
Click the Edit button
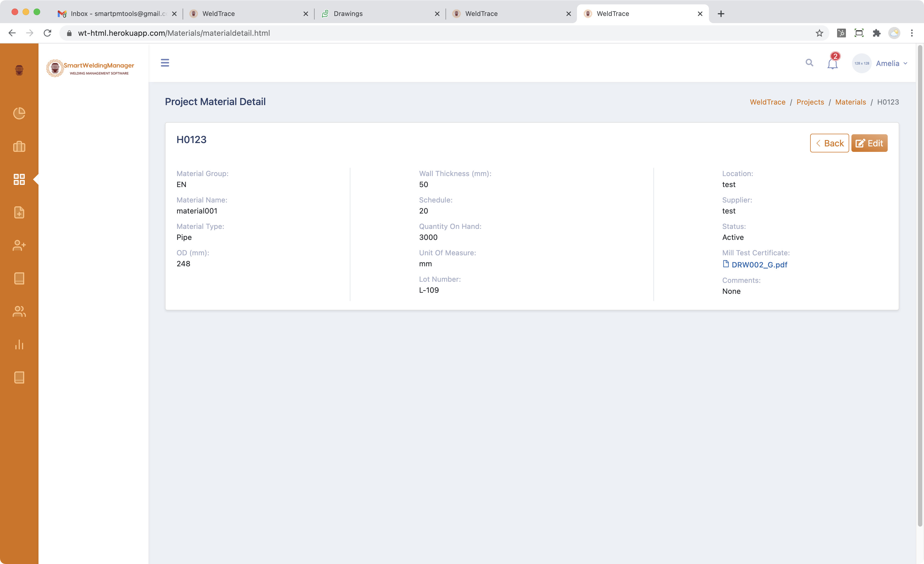tap(869, 143)
